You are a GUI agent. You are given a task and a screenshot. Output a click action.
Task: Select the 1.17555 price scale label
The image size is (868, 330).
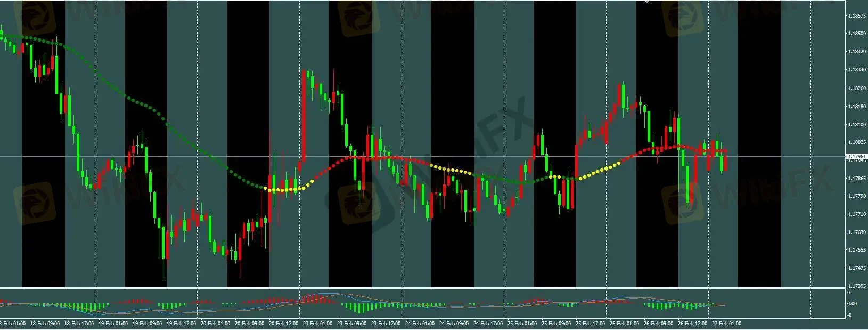pos(857,250)
